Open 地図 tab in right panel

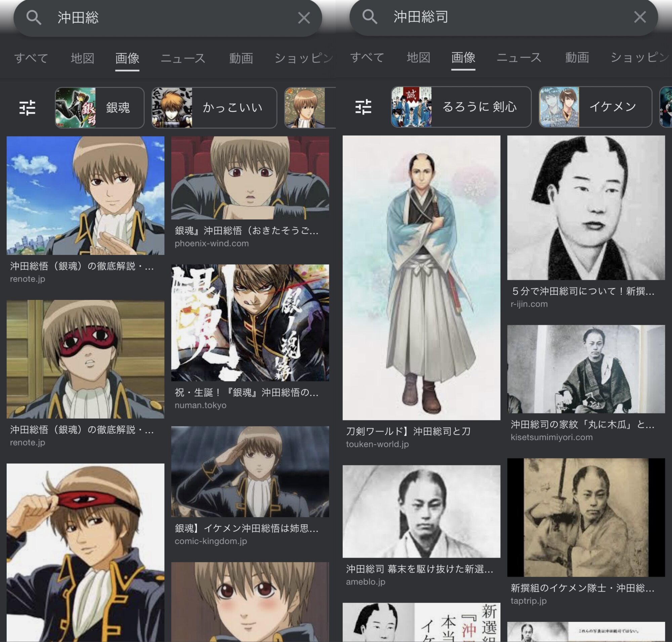click(x=418, y=58)
